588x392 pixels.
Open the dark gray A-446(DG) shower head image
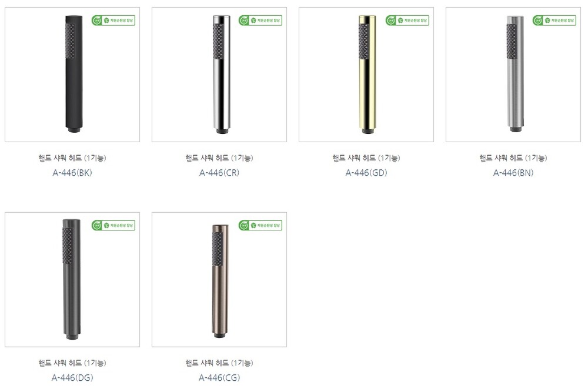click(x=72, y=280)
